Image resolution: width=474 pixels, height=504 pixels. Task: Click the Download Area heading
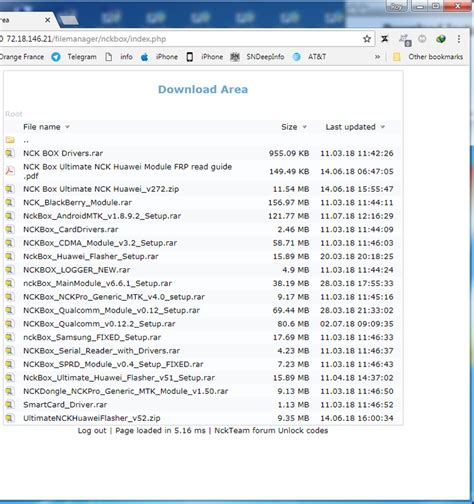(x=203, y=89)
